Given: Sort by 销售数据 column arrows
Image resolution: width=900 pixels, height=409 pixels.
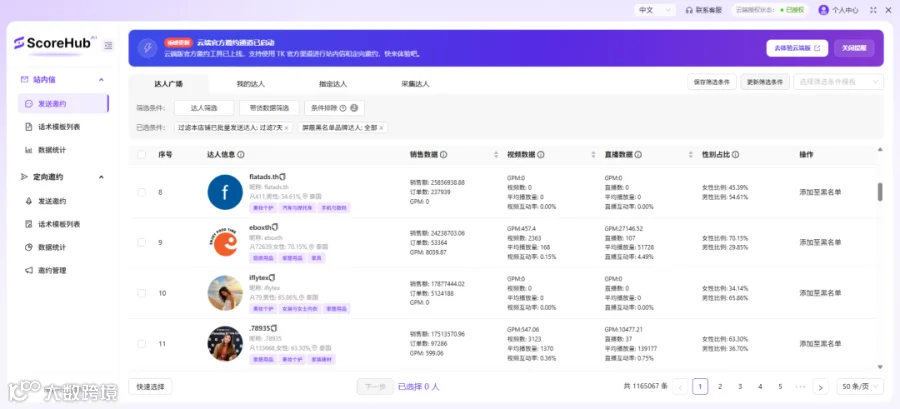Looking at the screenshot, I should click(x=496, y=155).
